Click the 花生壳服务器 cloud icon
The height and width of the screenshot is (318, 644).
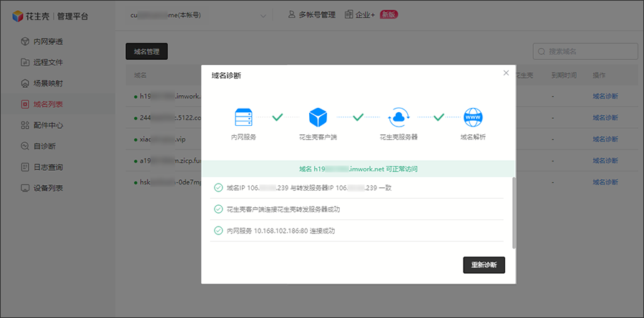tap(399, 117)
